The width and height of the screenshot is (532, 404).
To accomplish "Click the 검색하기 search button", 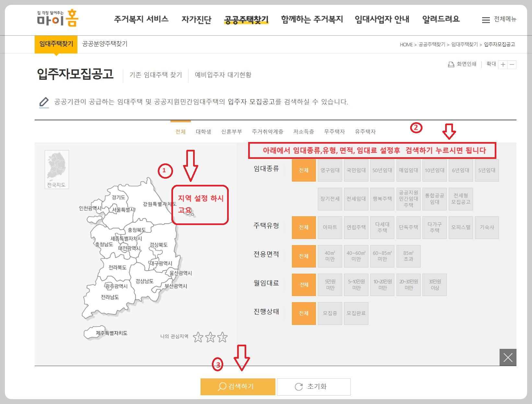I will click(x=238, y=386).
